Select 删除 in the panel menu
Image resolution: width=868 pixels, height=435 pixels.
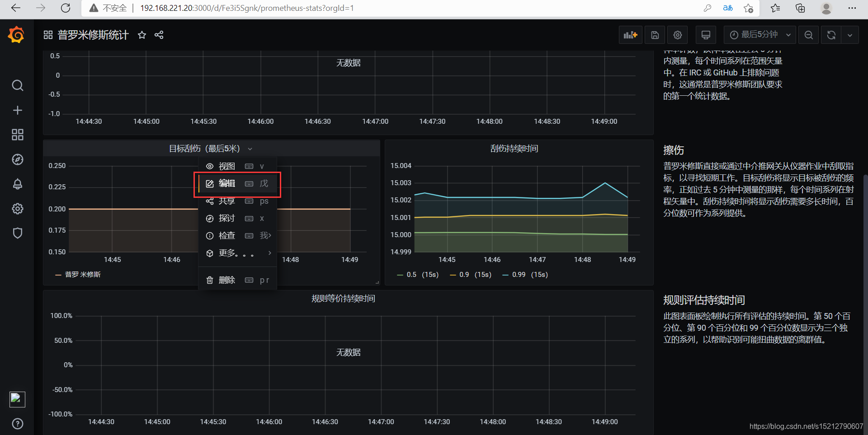[x=237, y=280]
